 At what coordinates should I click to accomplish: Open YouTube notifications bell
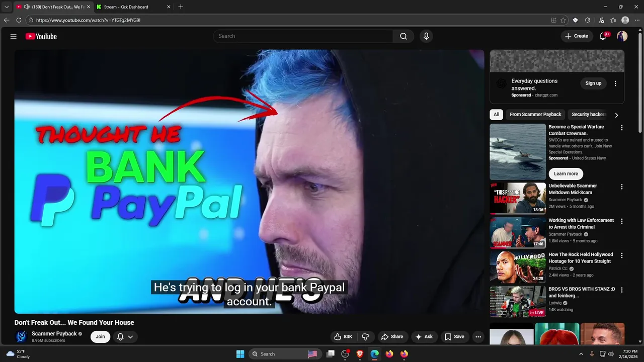click(x=603, y=36)
